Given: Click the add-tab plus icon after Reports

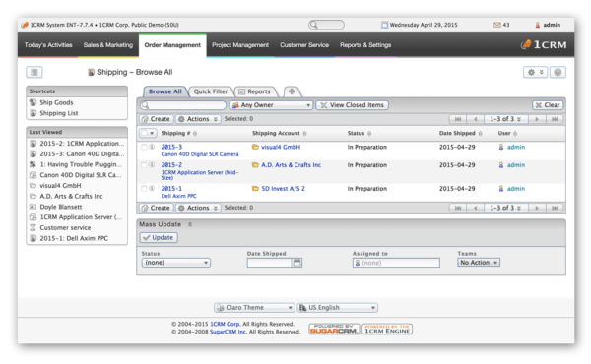Looking at the screenshot, I should (x=292, y=91).
